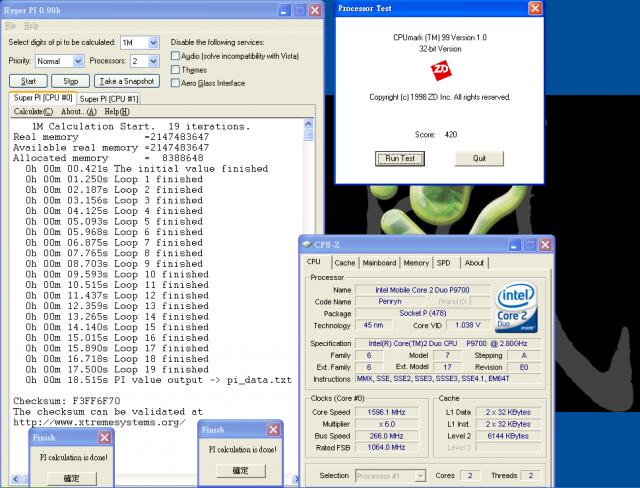This screenshot has width=640, height=488.
Task: Open Hyper PI File menu
Action: pyautogui.click(x=10, y=26)
